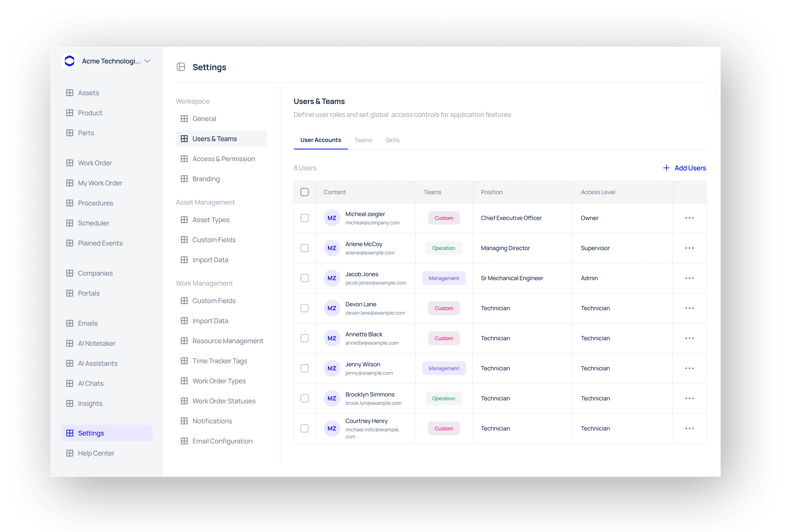Open the three-dot menu for Jacob Jones
This screenshot has width=788, height=532.
pos(689,278)
